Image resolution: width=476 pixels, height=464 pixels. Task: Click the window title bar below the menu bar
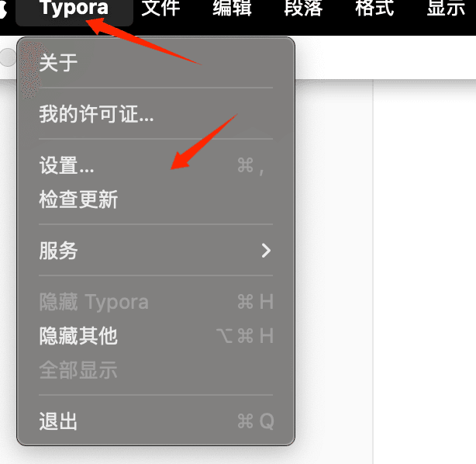point(385,57)
